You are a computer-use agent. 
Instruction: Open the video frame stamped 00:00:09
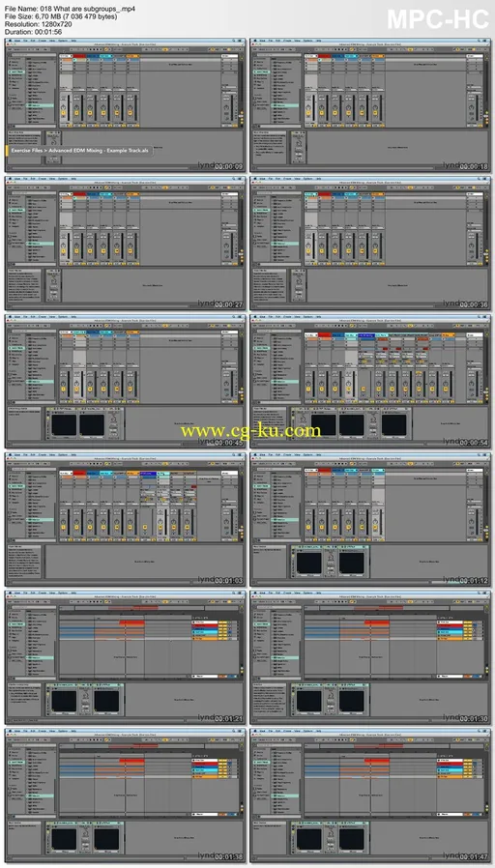tap(125, 105)
